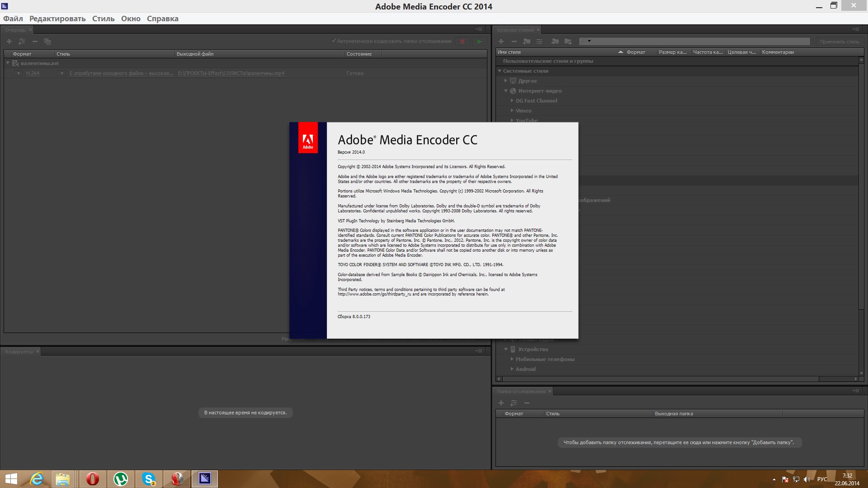The height and width of the screenshot is (488, 868).
Task: Click the output file path валентины.mp4 link
Action: (x=231, y=73)
